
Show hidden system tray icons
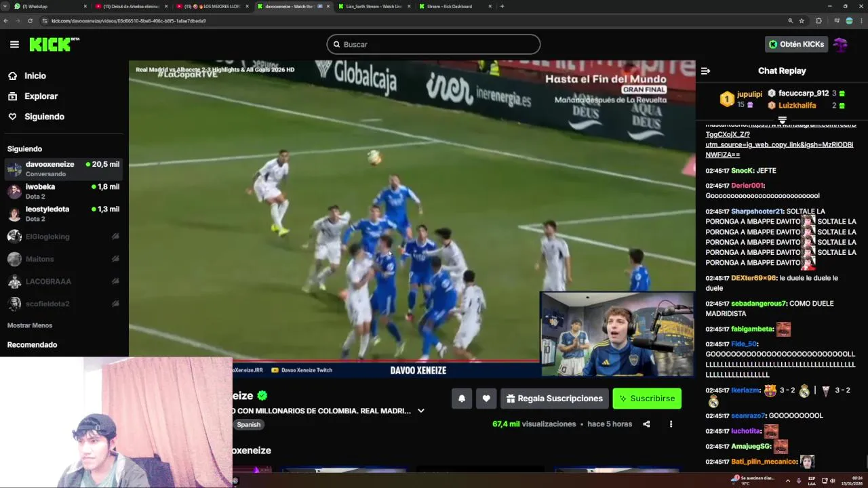tap(787, 481)
